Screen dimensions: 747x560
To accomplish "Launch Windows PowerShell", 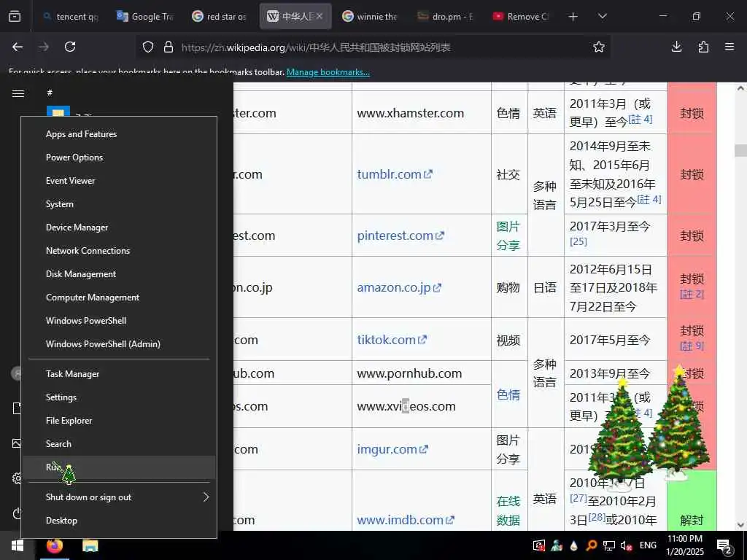I will pos(119,321).
